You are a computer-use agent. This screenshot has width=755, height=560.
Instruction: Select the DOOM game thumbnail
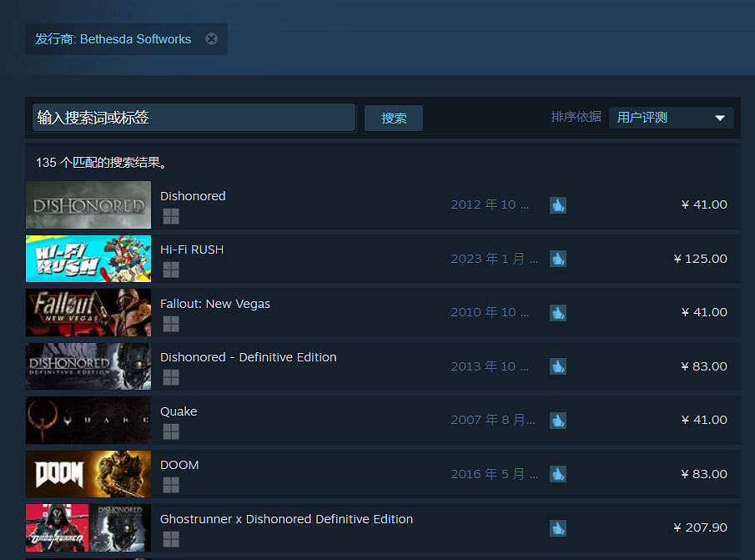click(x=88, y=474)
